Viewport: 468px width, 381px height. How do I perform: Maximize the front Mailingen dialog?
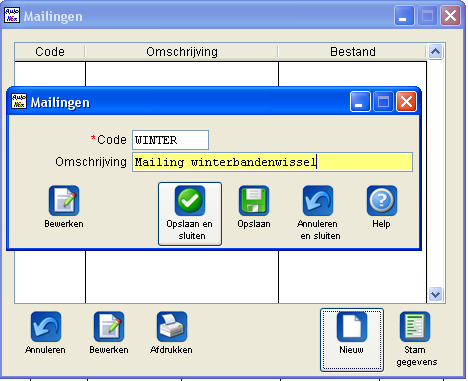tap(383, 102)
